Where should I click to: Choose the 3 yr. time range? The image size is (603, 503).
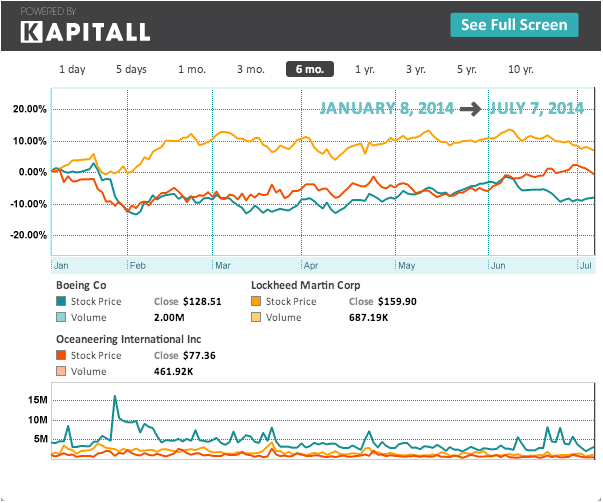416,69
